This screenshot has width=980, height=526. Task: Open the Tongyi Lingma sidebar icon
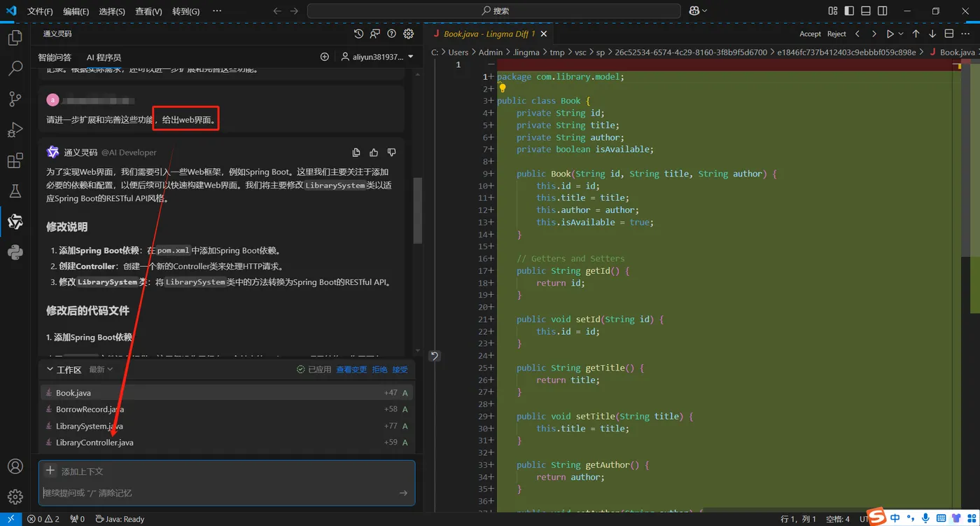(x=15, y=221)
